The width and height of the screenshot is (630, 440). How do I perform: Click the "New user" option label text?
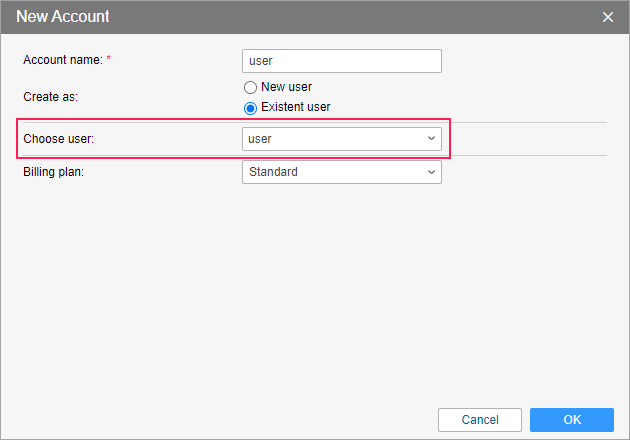click(x=286, y=87)
